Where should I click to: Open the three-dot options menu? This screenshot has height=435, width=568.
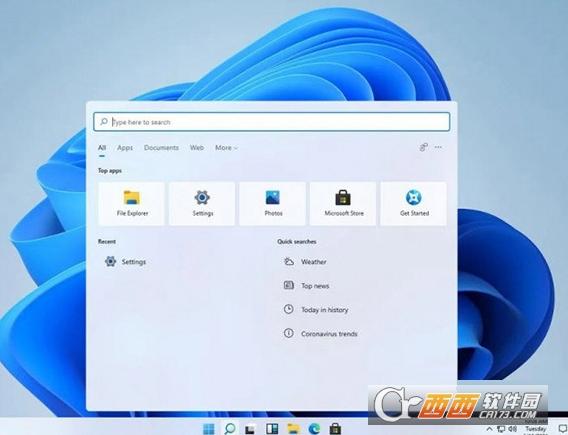pos(438,147)
